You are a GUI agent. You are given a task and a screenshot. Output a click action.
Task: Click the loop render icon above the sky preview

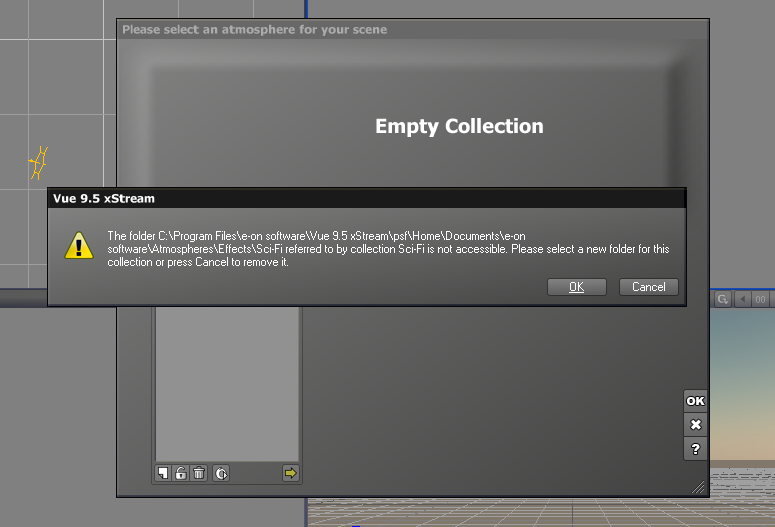723,299
